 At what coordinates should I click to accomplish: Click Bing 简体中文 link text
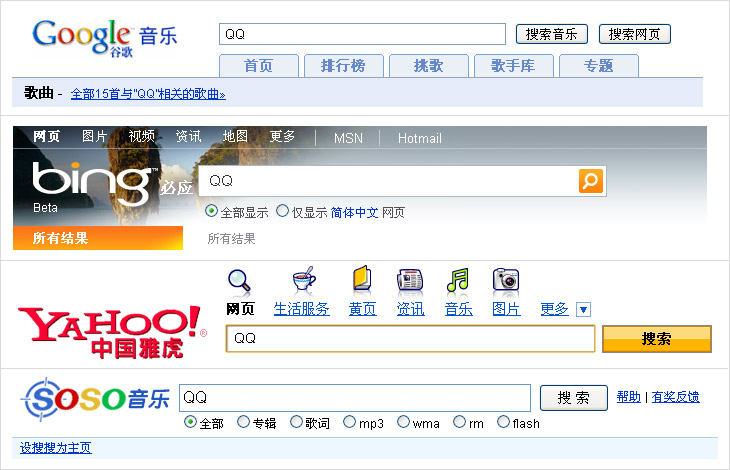point(354,213)
